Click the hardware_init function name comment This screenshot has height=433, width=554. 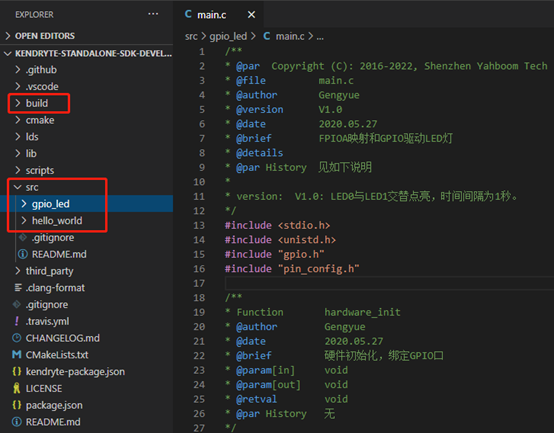click(363, 312)
